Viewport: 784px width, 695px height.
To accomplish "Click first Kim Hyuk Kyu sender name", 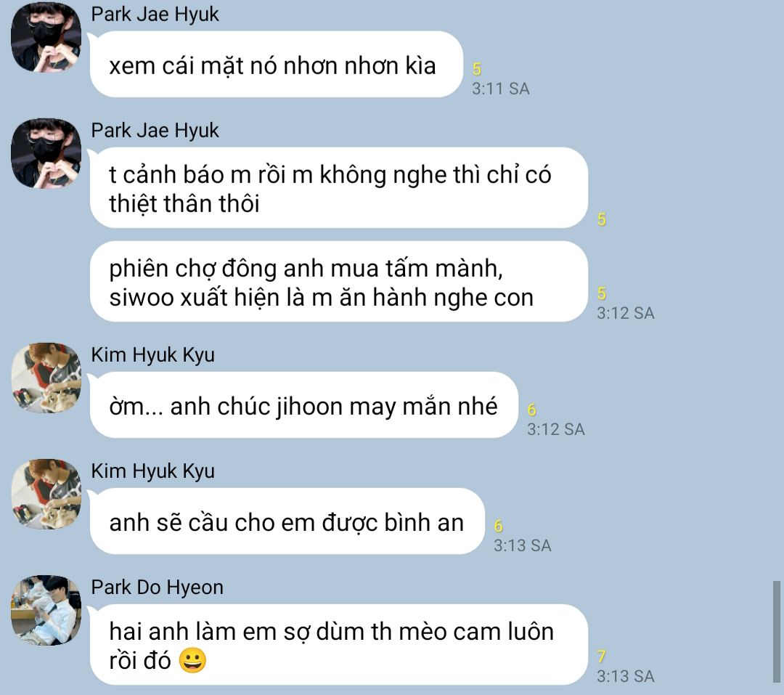I will pyautogui.click(x=152, y=354).
